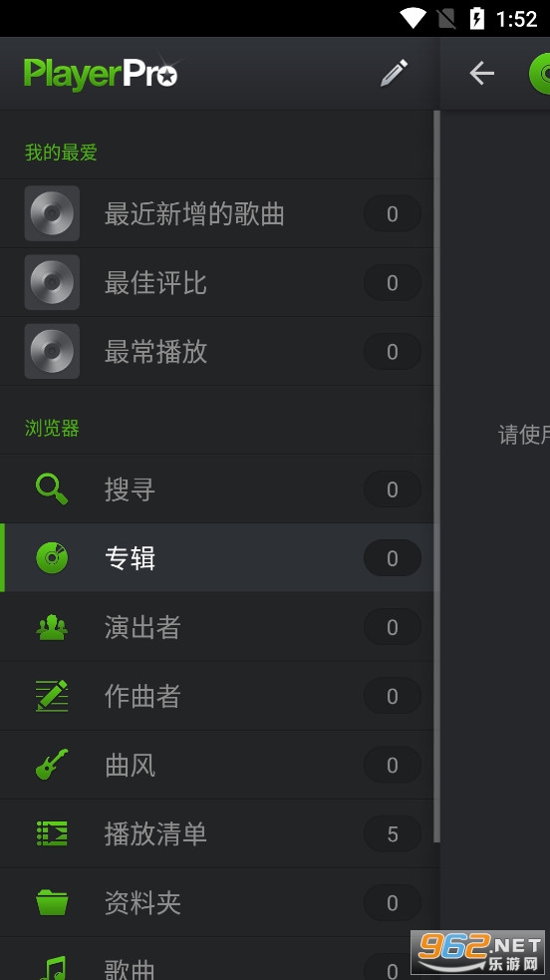Open 最近新增的歌曲 list

[x=216, y=213]
